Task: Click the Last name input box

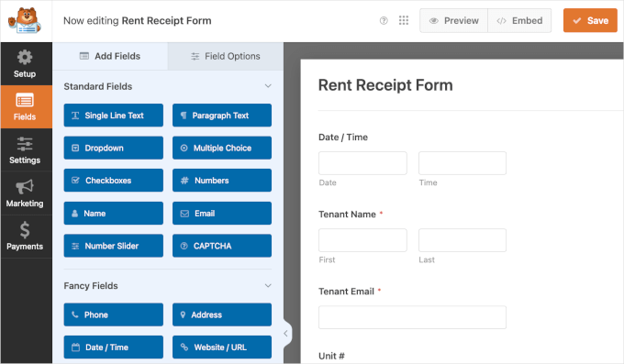Action: (462, 240)
